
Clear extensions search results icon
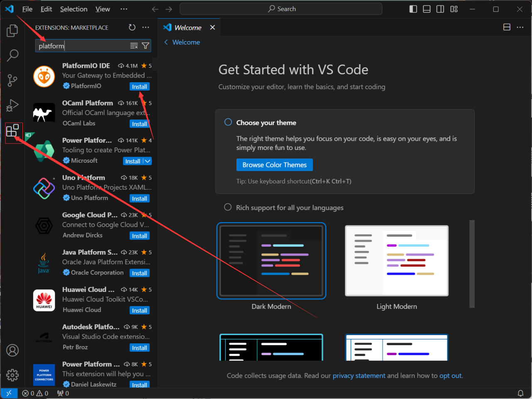coord(134,46)
